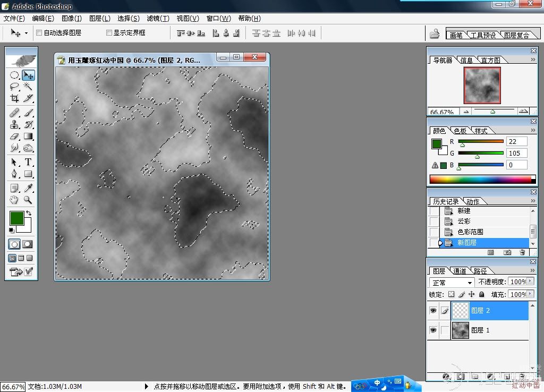
Task: Open the status bar info arrow
Action: click(147, 386)
